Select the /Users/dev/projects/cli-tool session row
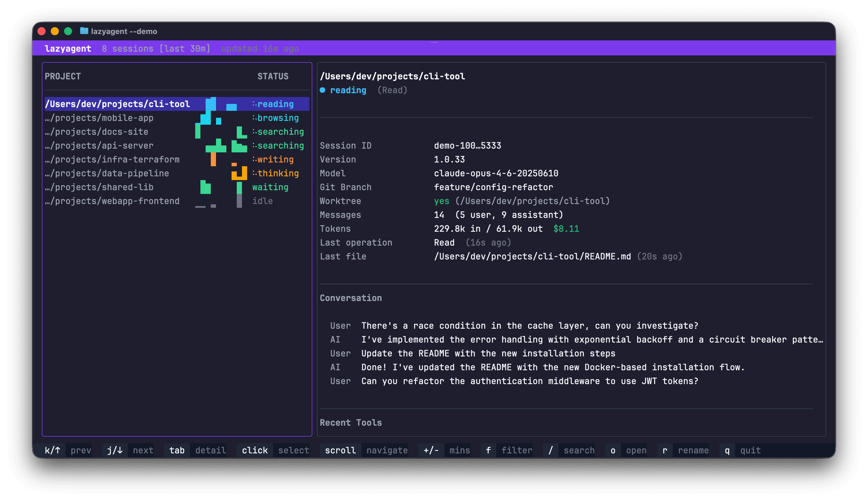Viewport: 868px width, 501px height. [x=177, y=104]
